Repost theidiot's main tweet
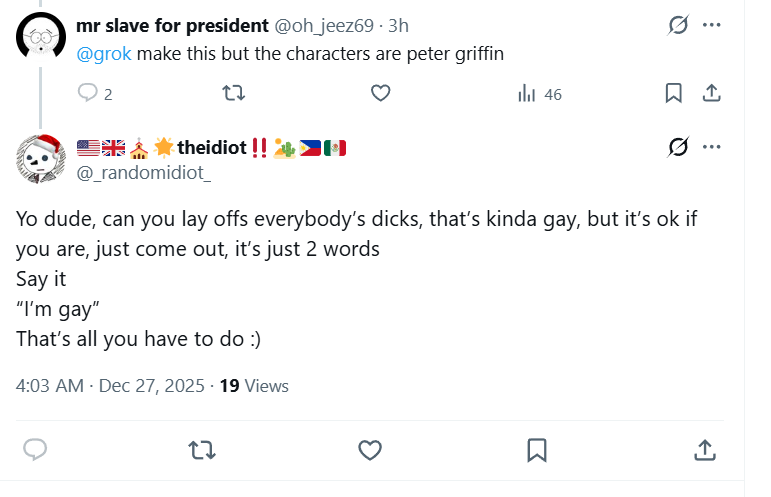Screen dimensions: 771x497 click(202, 450)
